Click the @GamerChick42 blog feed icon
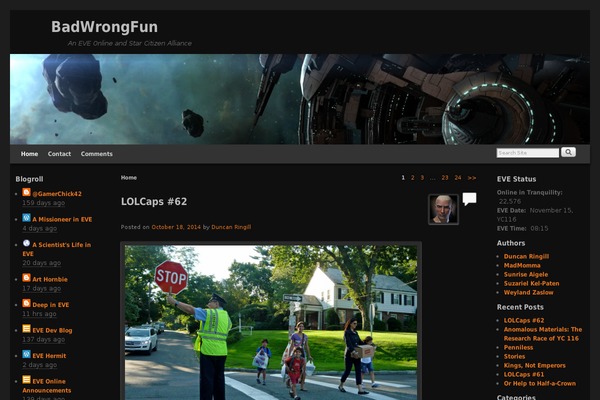The width and height of the screenshot is (600, 400). [26, 193]
